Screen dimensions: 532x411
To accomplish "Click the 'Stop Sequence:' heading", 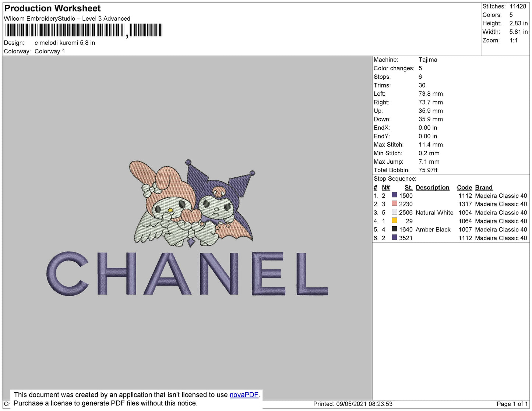I will click(395, 179).
